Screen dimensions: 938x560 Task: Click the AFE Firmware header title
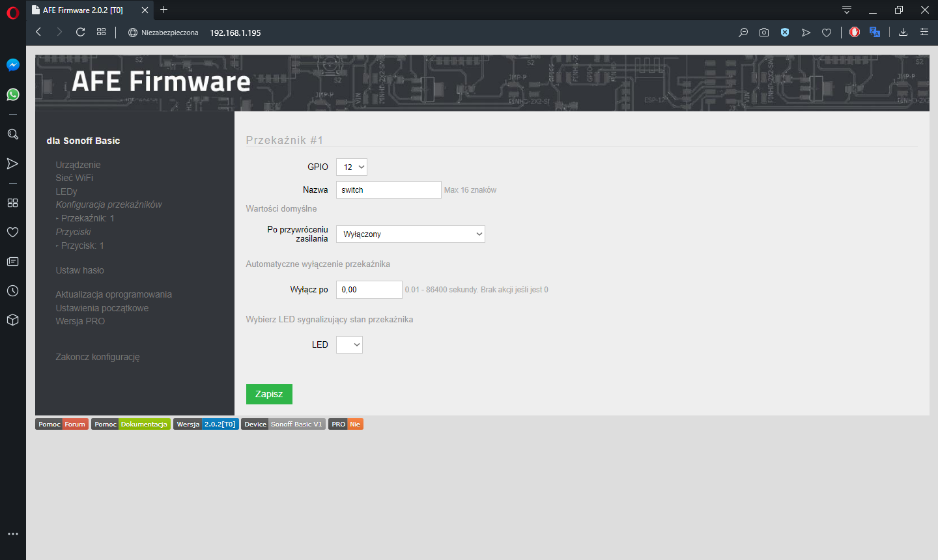[161, 82]
